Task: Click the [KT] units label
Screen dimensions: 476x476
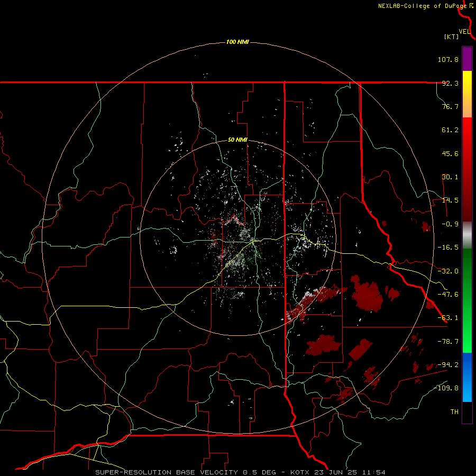Action: pyautogui.click(x=452, y=36)
